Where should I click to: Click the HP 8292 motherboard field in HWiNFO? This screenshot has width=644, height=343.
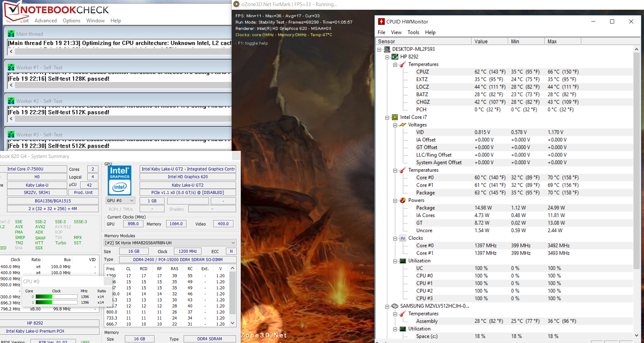click(x=50, y=323)
